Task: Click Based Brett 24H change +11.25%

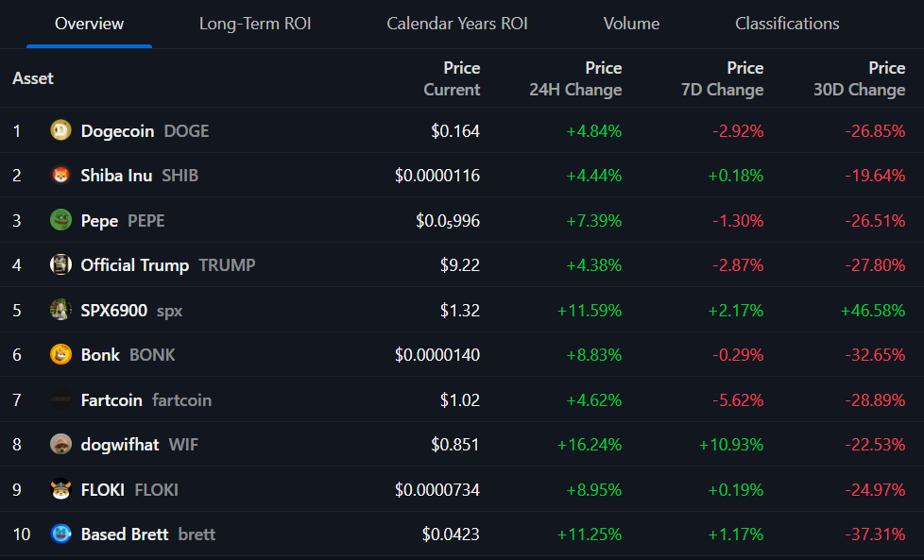Action: [x=590, y=535]
